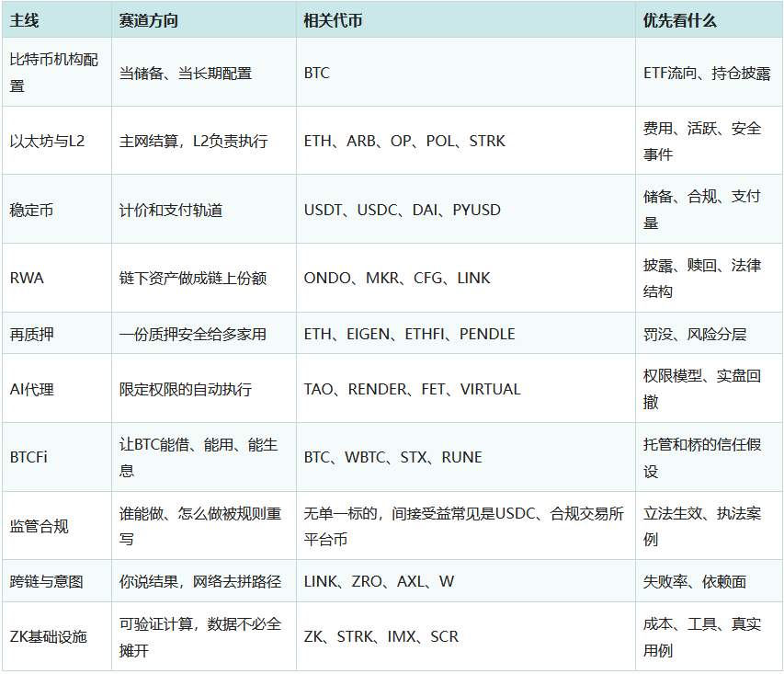This screenshot has height=674, width=784.
Task: Click the ETF流向、持仓披露 cell
Action: pos(709,72)
